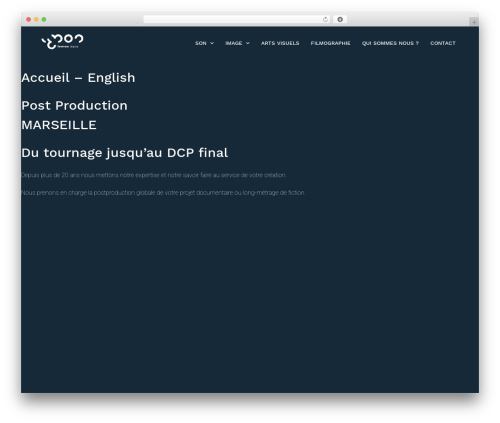Click 'Du tournage jusqu'au DCP final' heading
Viewport: 500px width, 423px height.
click(x=125, y=153)
